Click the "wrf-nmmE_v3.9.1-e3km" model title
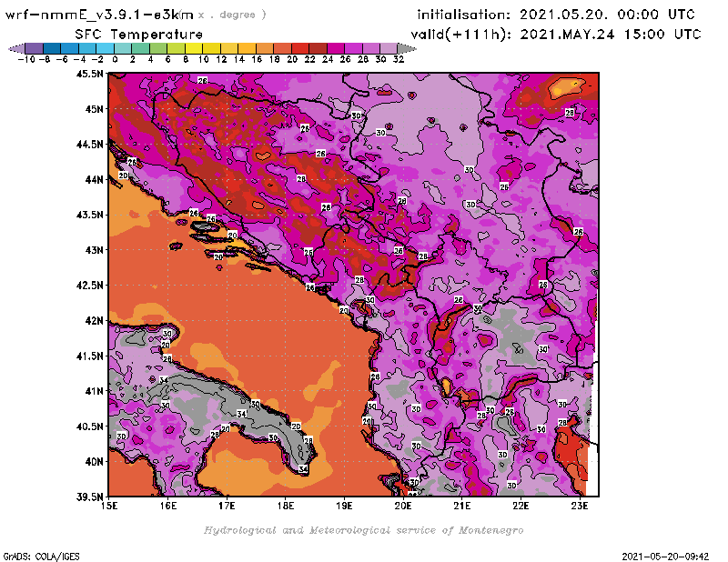The image size is (728, 562). 99,15
